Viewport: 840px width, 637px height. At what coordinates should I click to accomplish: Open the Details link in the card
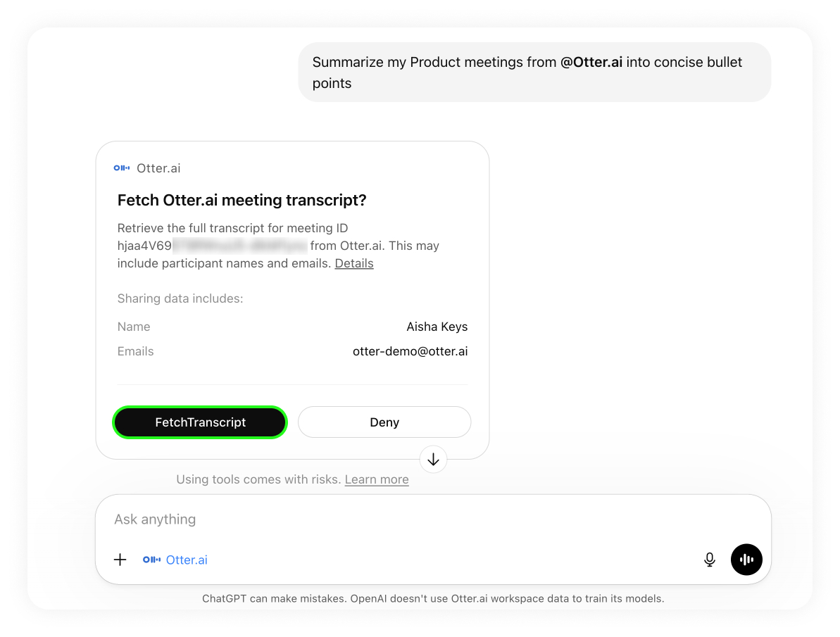tap(353, 263)
